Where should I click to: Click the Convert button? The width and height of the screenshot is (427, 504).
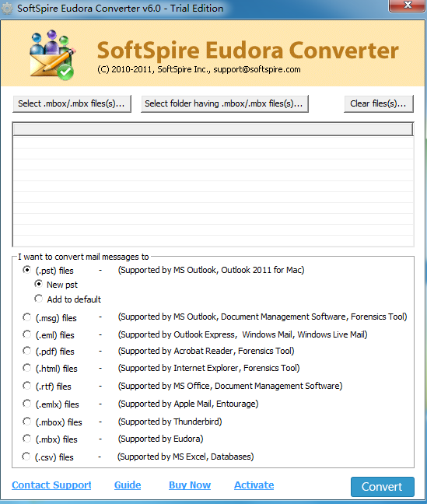point(383,487)
